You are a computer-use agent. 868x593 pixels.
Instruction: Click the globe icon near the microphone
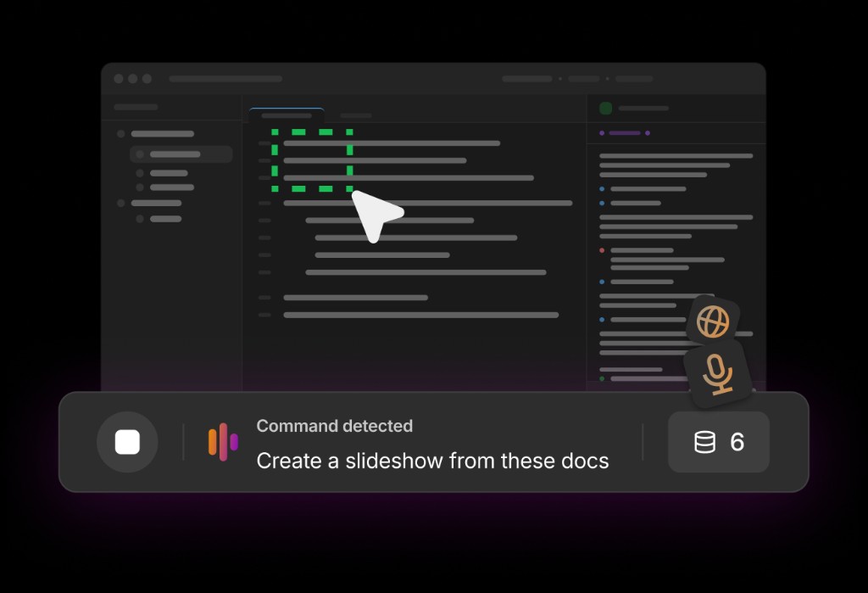715,319
